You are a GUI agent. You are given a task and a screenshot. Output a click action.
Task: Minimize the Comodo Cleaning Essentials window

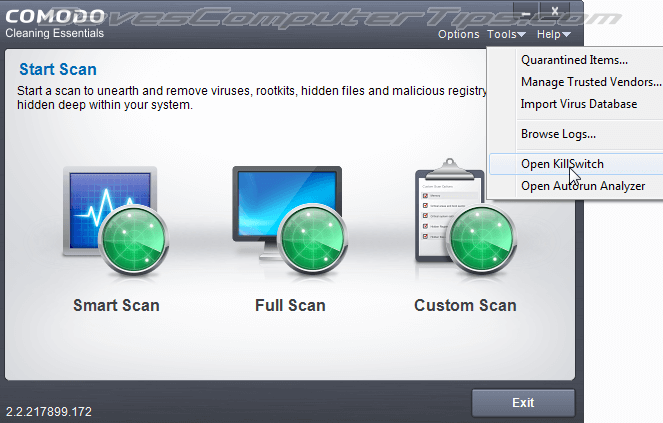[526, 13]
